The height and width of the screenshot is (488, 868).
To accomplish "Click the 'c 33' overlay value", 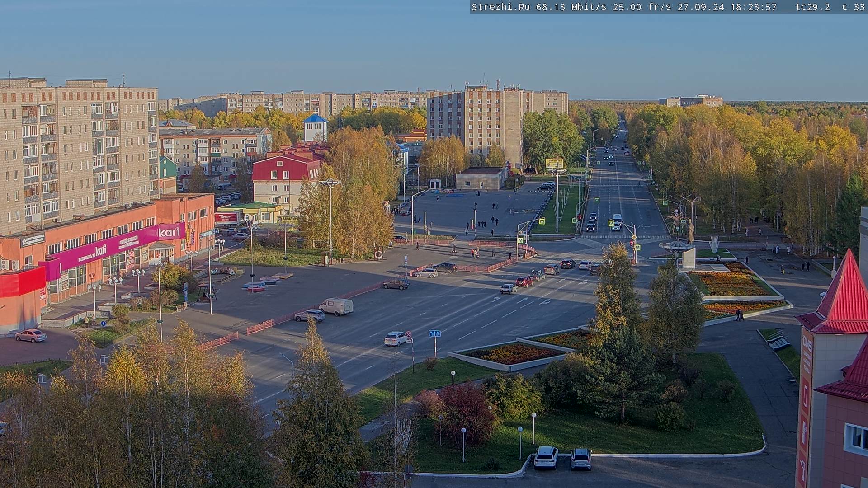I will tap(853, 7).
